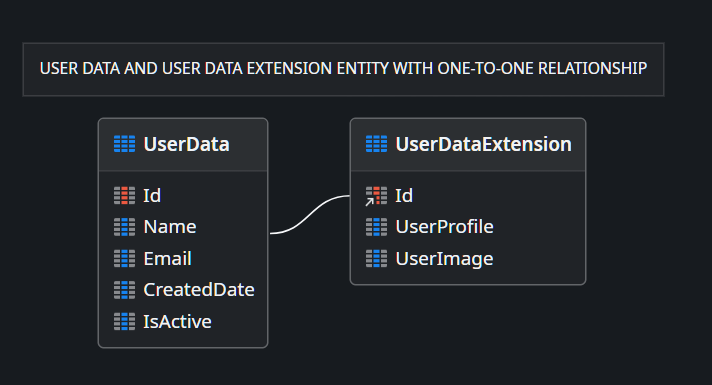Click the UserDataExtension table icon in header
This screenshot has height=385, width=712.
tap(376, 144)
